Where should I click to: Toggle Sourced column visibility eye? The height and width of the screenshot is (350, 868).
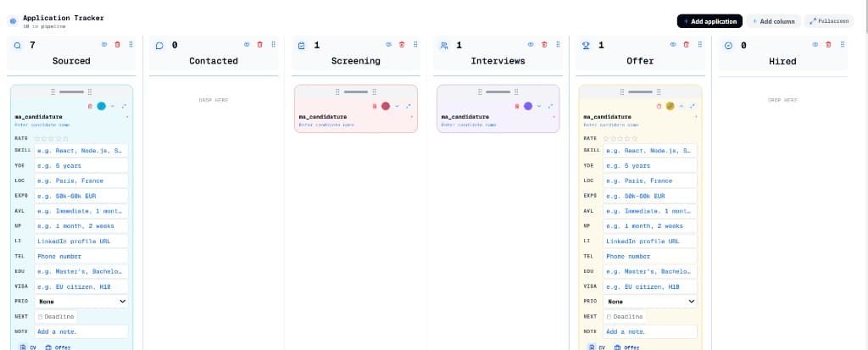click(x=104, y=44)
